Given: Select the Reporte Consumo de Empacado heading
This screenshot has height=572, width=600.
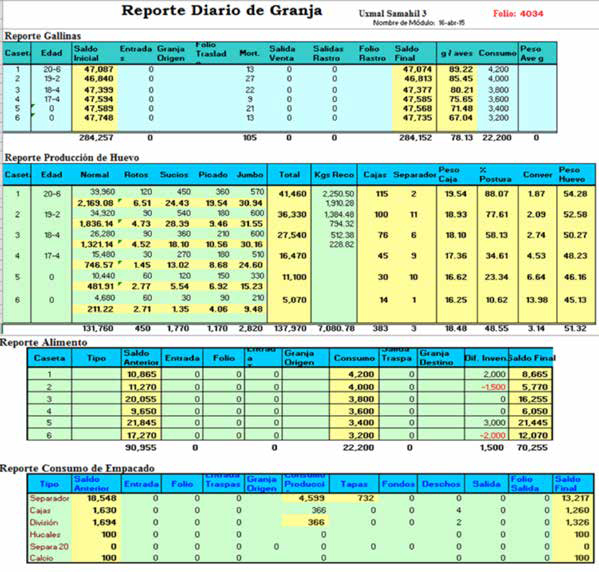Looking at the screenshot, I should pyautogui.click(x=77, y=468).
